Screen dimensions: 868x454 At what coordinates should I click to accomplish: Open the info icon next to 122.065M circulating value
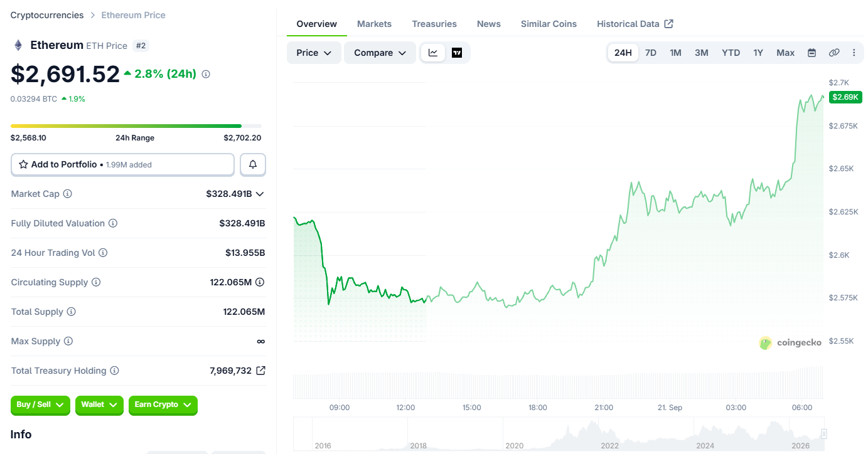(x=260, y=282)
